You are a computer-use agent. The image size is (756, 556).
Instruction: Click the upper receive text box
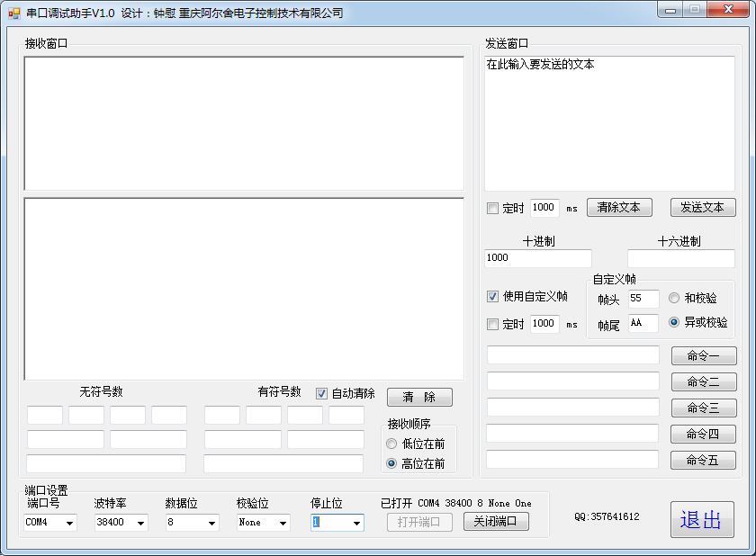point(244,123)
